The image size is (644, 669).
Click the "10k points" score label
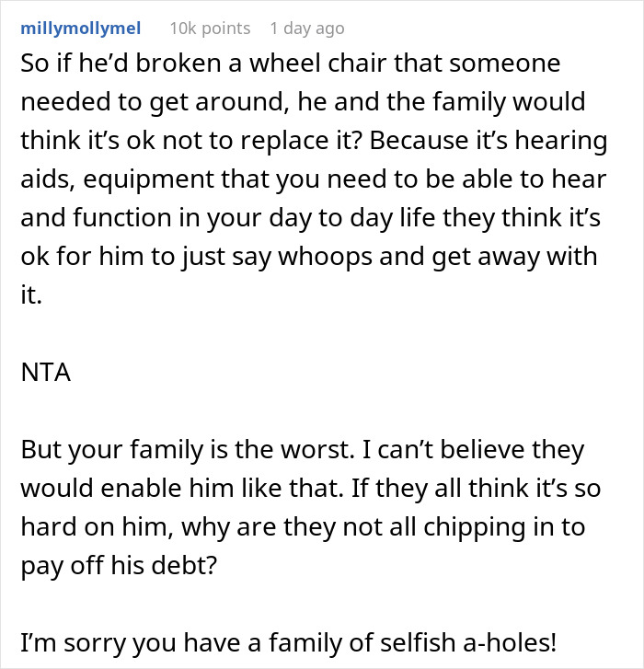(x=210, y=29)
